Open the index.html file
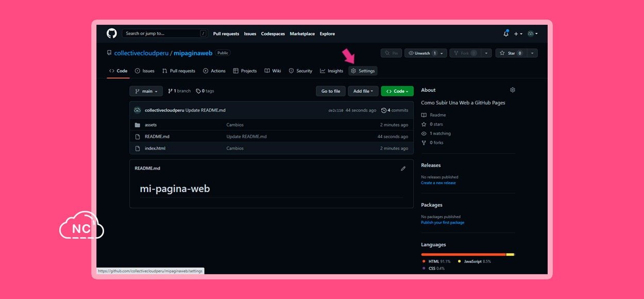The image size is (644, 299). coord(155,148)
